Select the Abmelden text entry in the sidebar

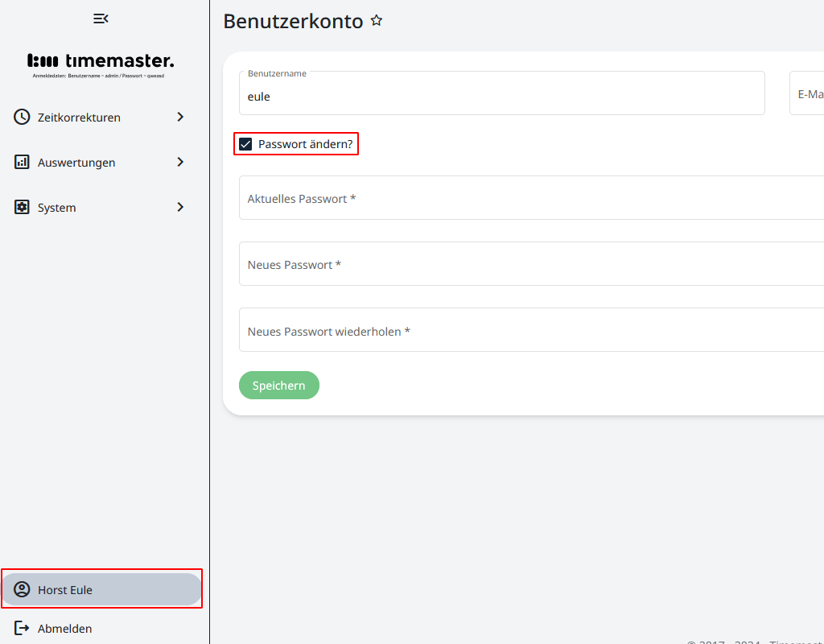(x=64, y=629)
